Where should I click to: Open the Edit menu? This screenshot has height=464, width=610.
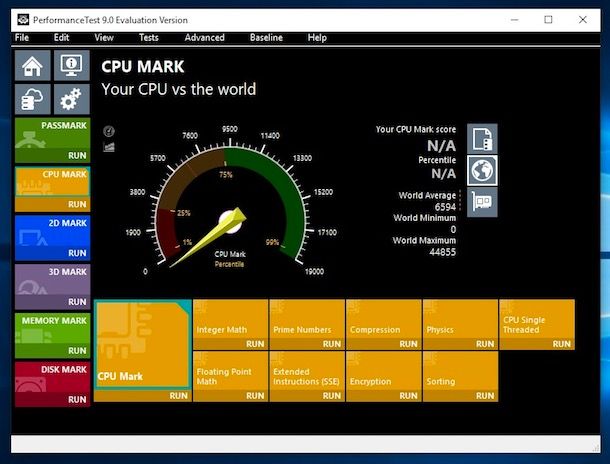[61, 38]
